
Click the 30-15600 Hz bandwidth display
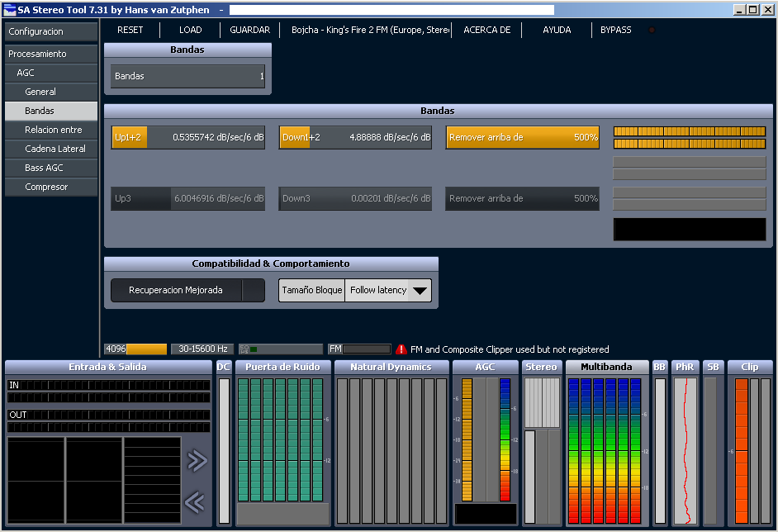pyautogui.click(x=203, y=349)
